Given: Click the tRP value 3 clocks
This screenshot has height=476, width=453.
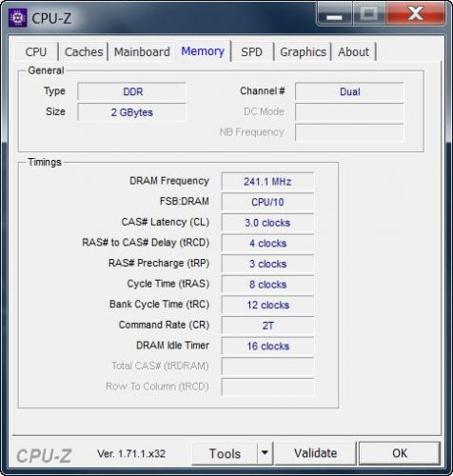Looking at the screenshot, I should (267, 264).
